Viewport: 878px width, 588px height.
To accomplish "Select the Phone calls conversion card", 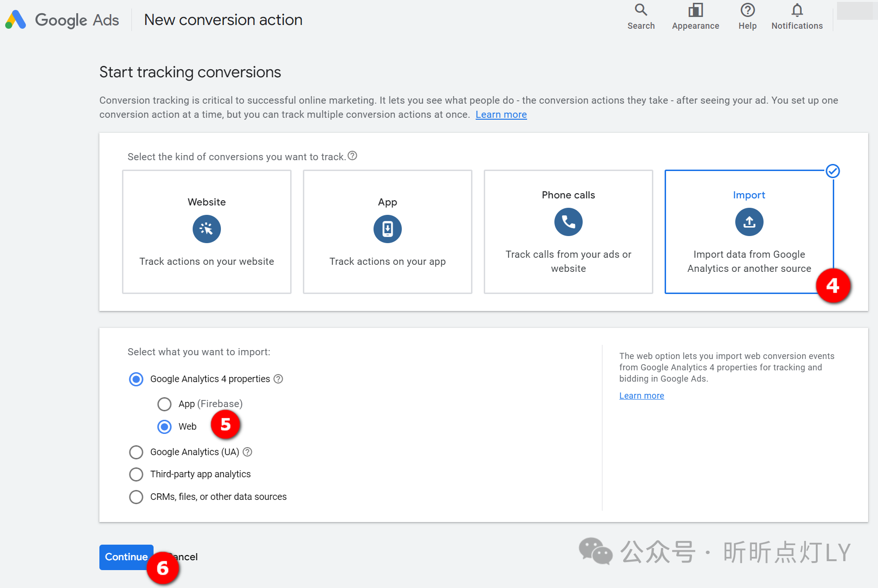I will pos(568,232).
